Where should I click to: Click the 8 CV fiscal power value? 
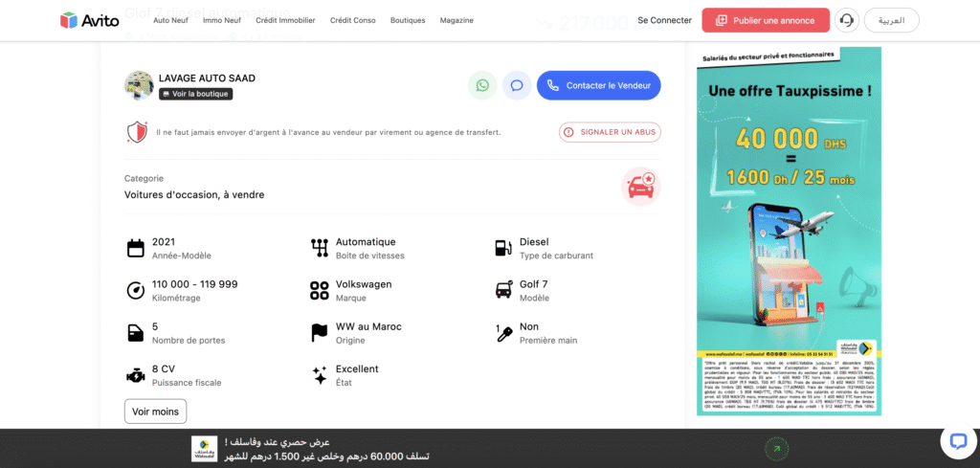(x=163, y=369)
